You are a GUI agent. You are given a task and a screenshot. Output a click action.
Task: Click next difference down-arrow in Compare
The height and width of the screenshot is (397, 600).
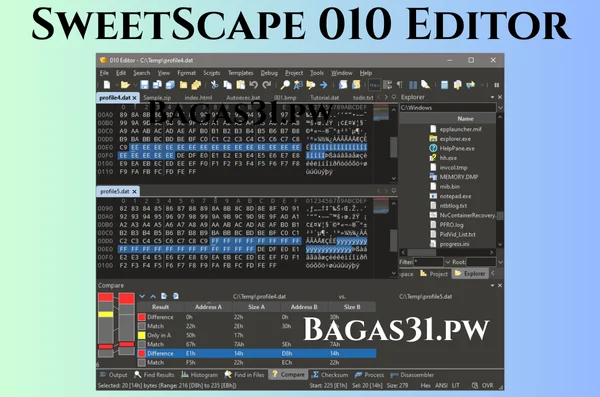tap(142, 296)
